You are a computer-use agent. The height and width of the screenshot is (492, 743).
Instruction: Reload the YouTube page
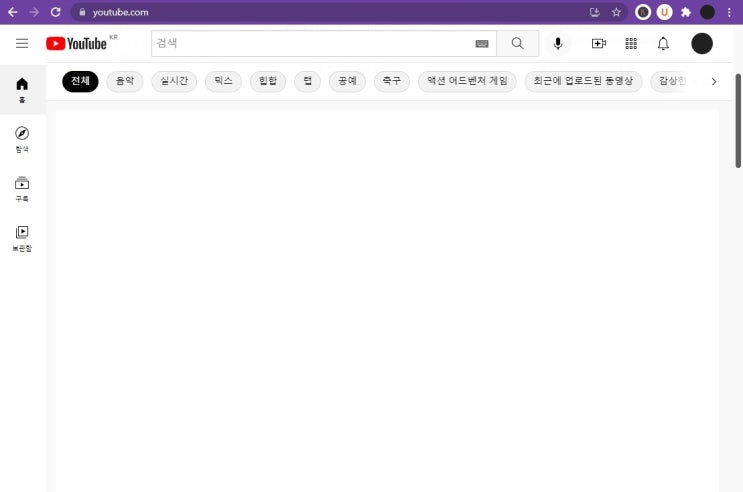point(55,12)
